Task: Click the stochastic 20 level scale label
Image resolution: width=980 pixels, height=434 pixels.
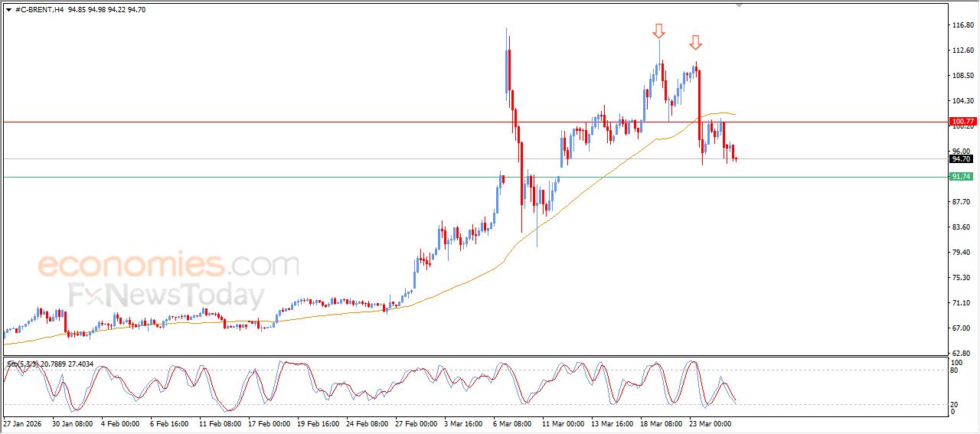Action: [954, 404]
